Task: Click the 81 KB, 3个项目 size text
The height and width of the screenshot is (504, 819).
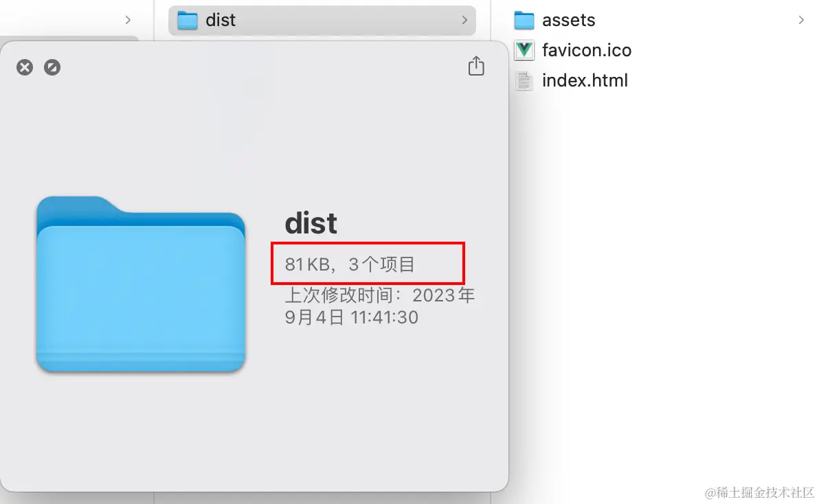Action: click(350, 264)
